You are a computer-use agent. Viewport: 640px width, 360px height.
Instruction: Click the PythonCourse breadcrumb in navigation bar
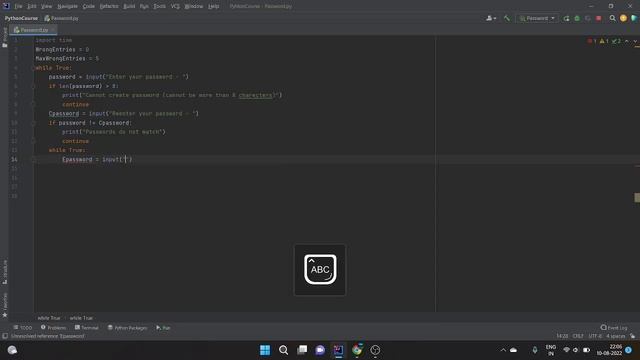(x=21, y=18)
